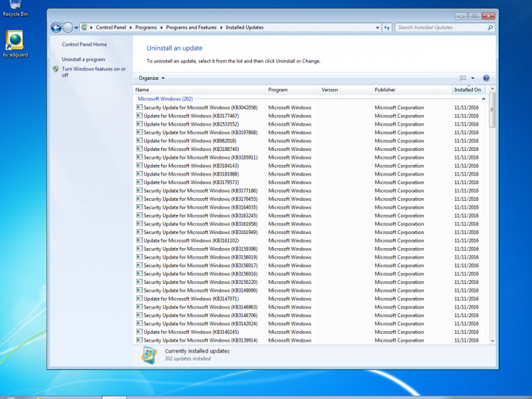
Task: Click the icon of update KB3181988
Action: [140, 174]
